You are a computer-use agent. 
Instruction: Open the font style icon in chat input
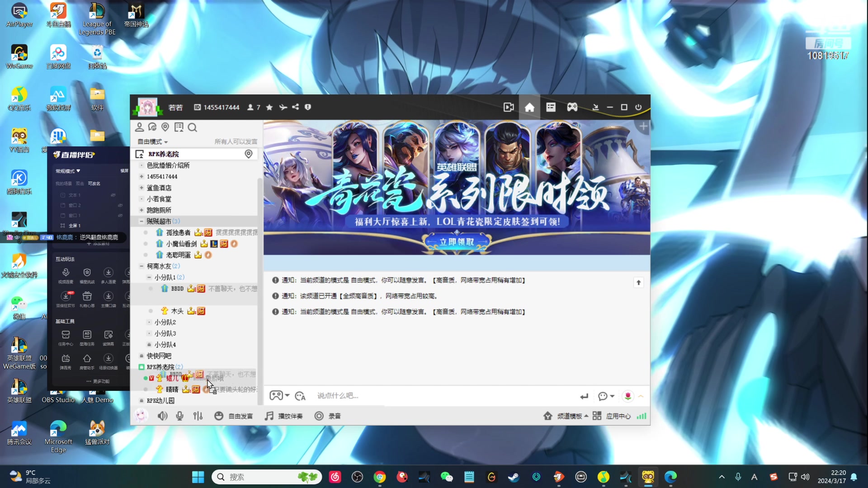[300, 396]
